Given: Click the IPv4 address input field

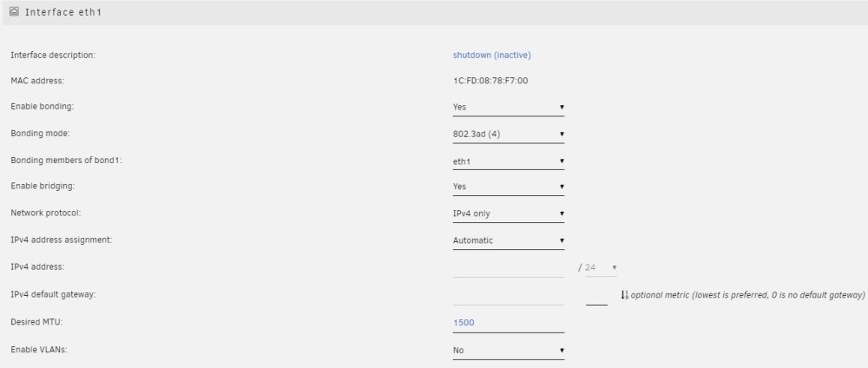Looking at the screenshot, I should point(508,268).
